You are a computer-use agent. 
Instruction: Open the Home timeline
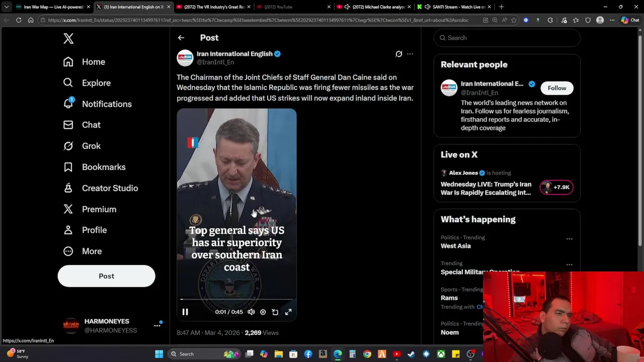pyautogui.click(x=85, y=62)
